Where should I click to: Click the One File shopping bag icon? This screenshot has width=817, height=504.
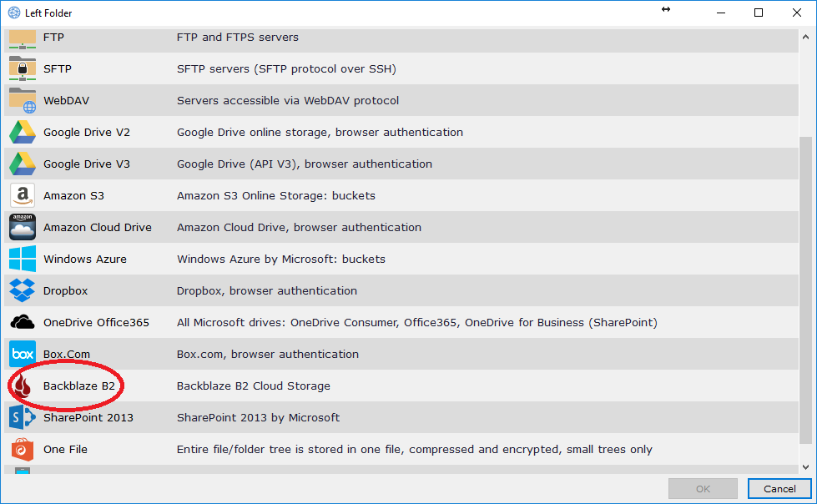(x=23, y=449)
